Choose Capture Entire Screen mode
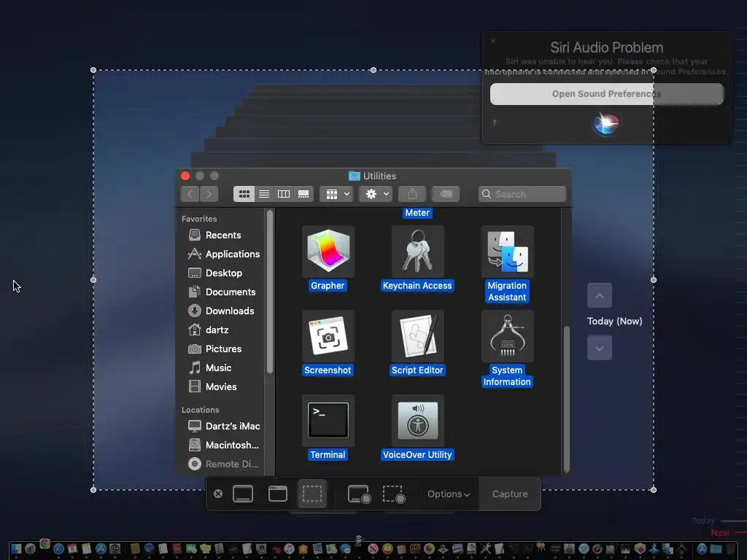Image resolution: width=747 pixels, height=560 pixels. click(243, 494)
